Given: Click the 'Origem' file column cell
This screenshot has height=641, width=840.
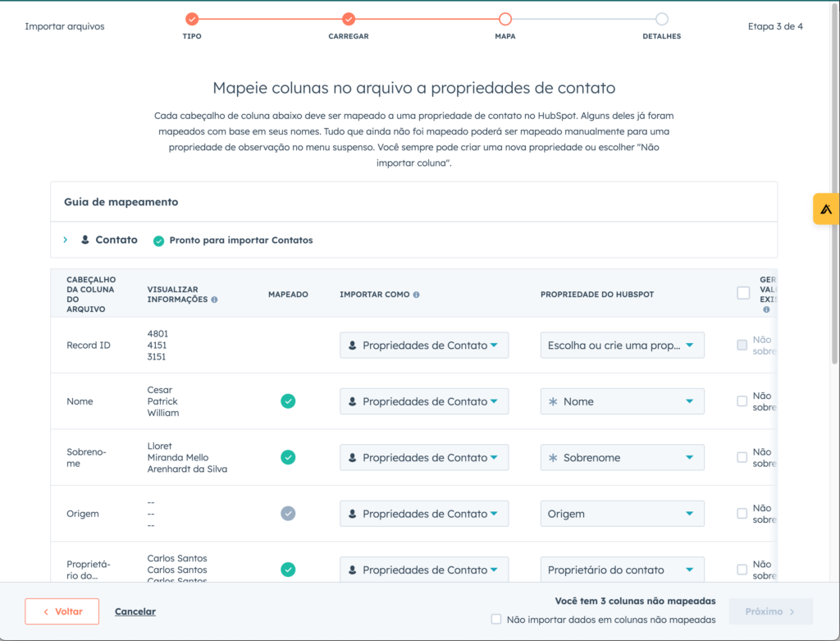Looking at the screenshot, I should pyautogui.click(x=83, y=514).
